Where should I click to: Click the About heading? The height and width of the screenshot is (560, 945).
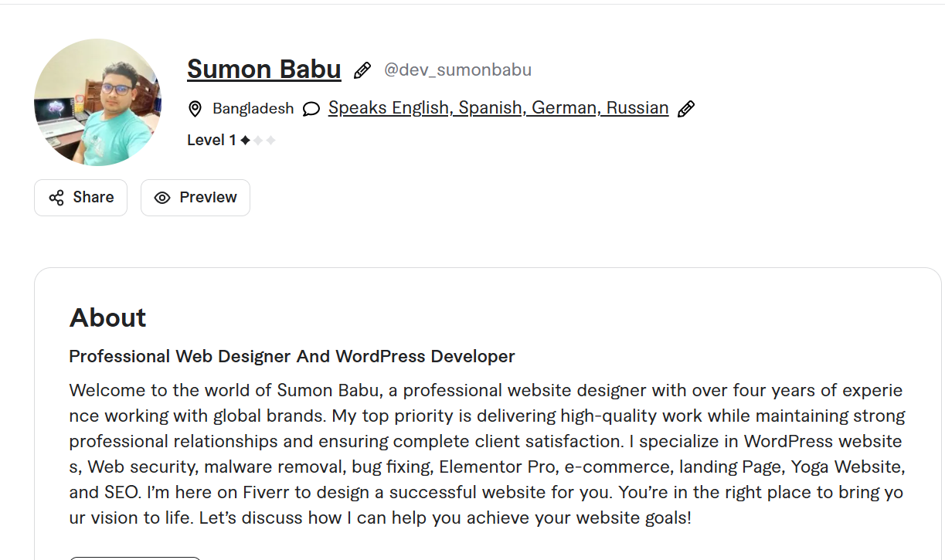108,317
